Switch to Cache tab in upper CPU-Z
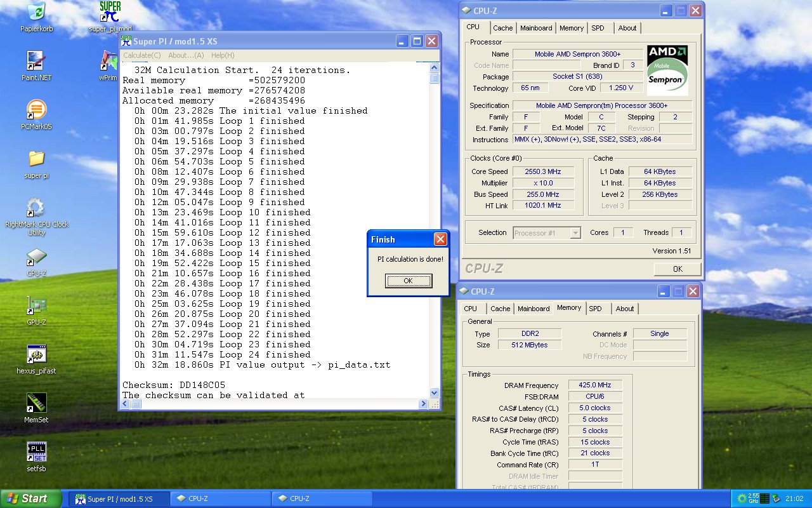The image size is (812, 508). pyautogui.click(x=503, y=28)
